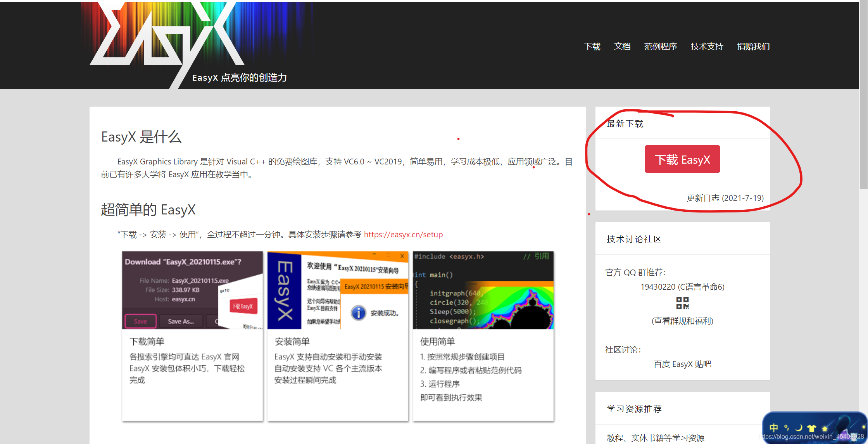Click text 各搜索引擎均可直达 EasyX 官网
Viewport: 868px width, 444px height.
[x=185, y=357]
